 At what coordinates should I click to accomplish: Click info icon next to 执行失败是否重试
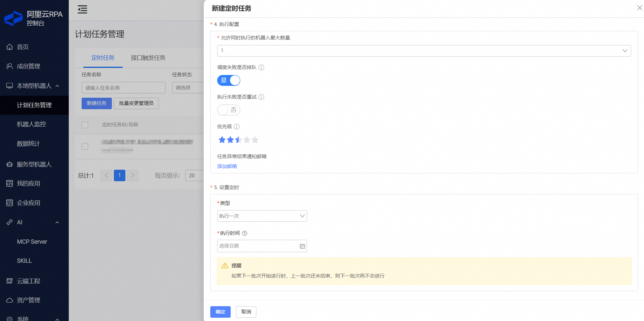click(261, 97)
